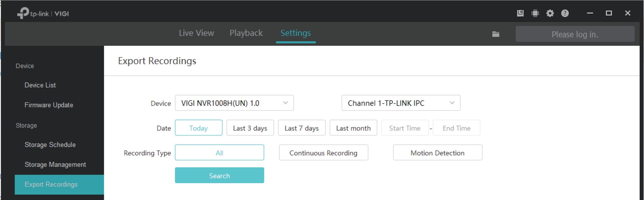
Task: Maximize the VIGI application window
Action: [609, 13]
